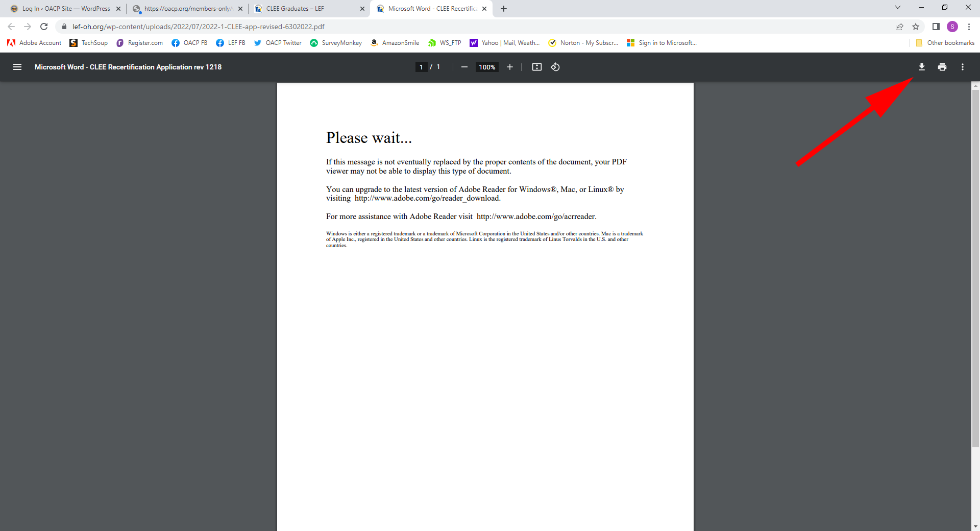
Task: Open the PDF viewer more actions menu
Action: tap(962, 67)
